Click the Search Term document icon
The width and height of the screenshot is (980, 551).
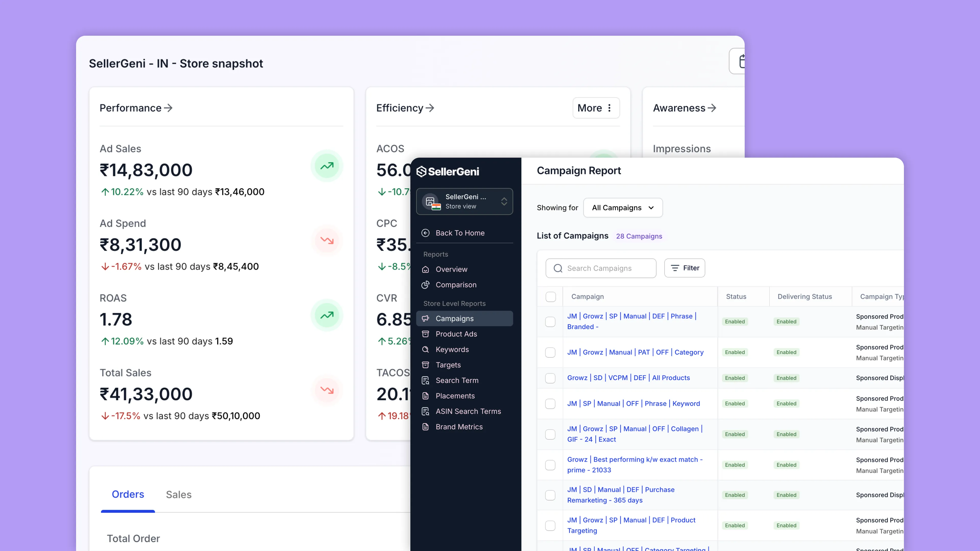425,380
